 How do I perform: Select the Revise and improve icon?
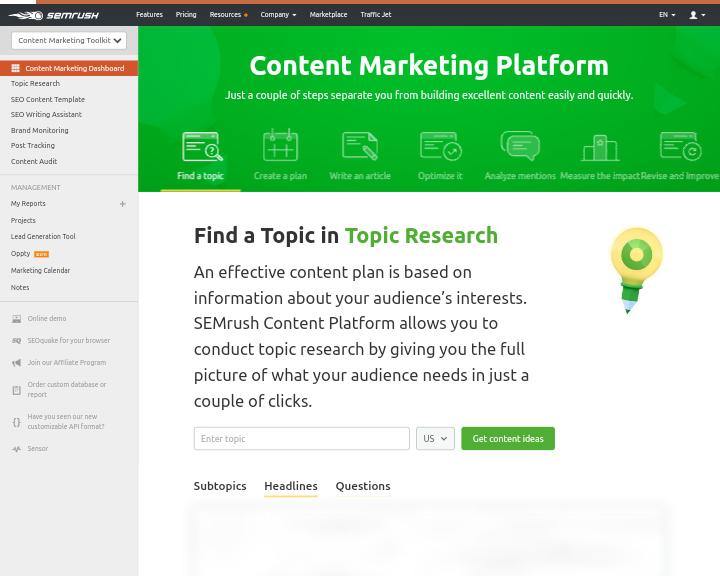coord(681,146)
